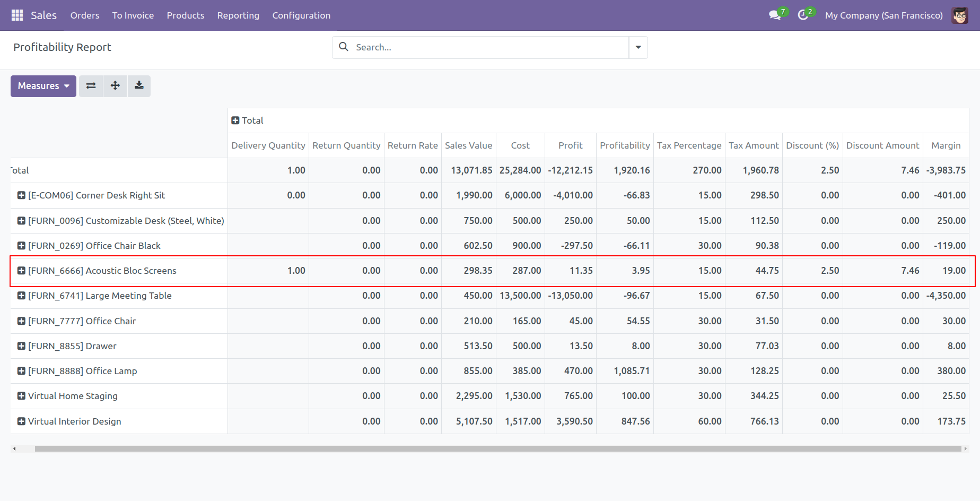This screenshot has width=980, height=501.
Task: Open the user avatar menu
Action: tap(960, 15)
